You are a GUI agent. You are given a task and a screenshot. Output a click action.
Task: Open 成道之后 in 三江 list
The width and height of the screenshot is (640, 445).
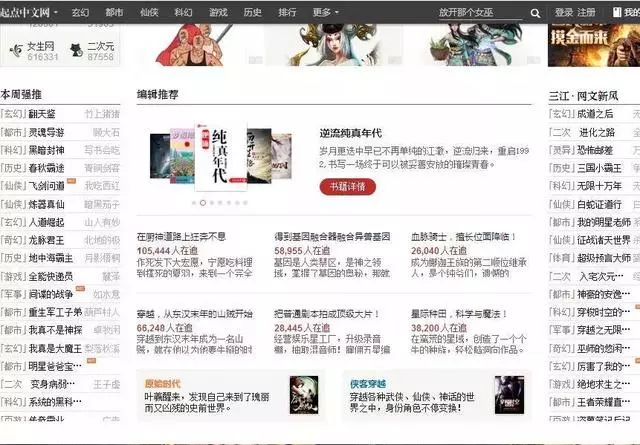click(x=595, y=114)
